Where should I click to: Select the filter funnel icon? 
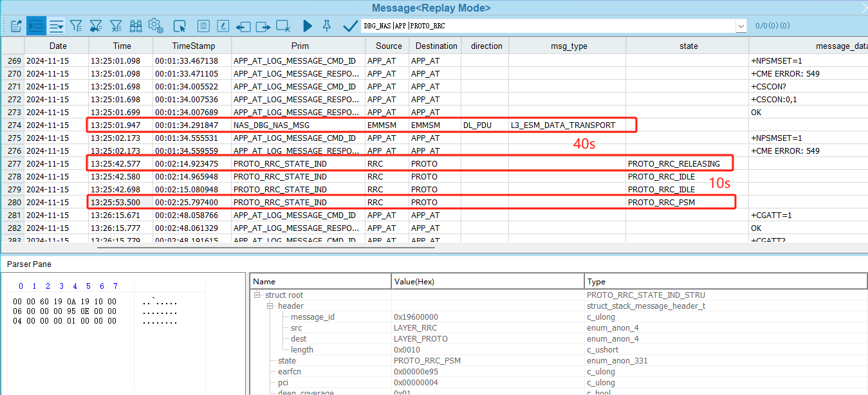pyautogui.click(x=76, y=26)
